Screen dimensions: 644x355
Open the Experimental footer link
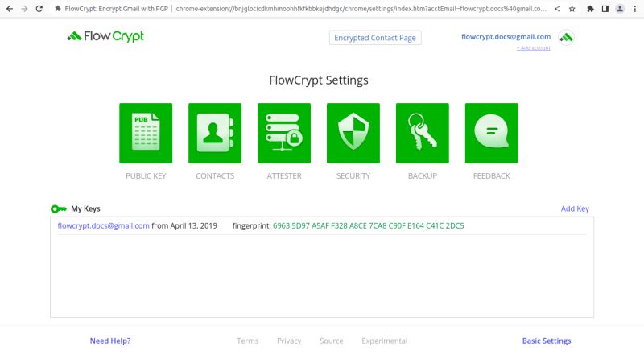click(385, 341)
